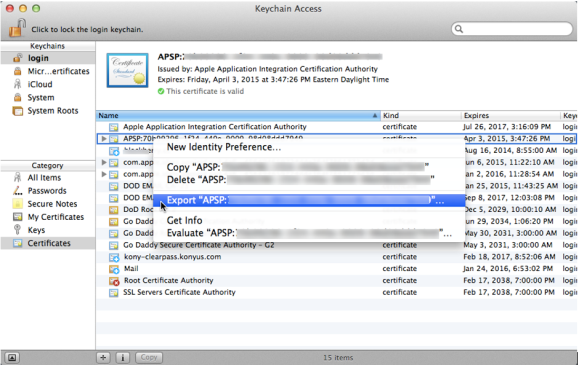Toggle the preview pane button at bottom left
Viewport: 579px width, 365px height.
(12, 358)
